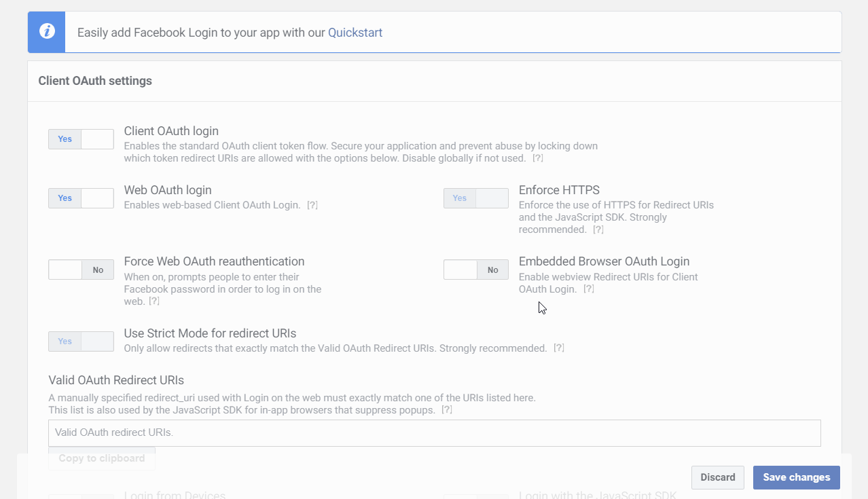Disable the Web OAuth login switch

[x=81, y=198]
